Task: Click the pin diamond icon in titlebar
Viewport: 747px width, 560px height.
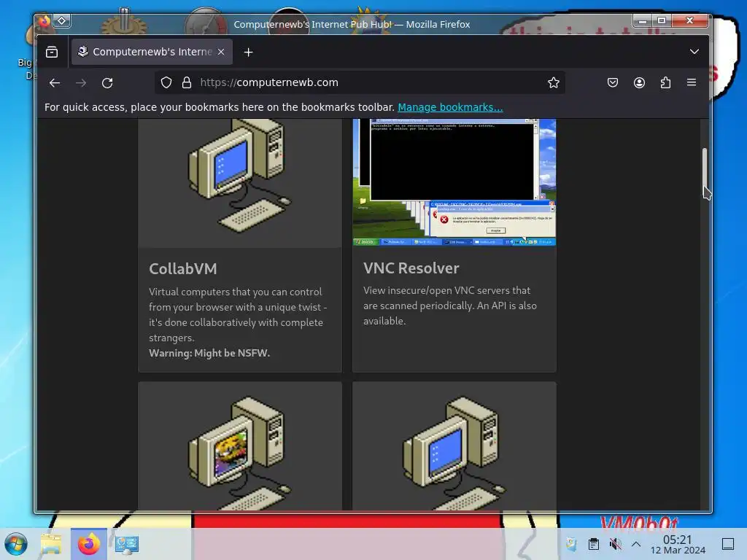Action: [62, 21]
